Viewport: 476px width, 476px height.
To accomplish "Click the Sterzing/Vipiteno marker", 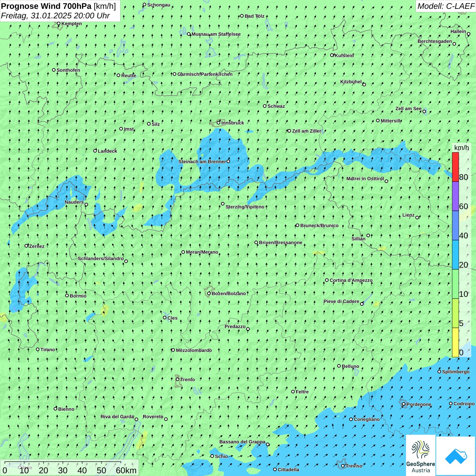I will point(223,204).
